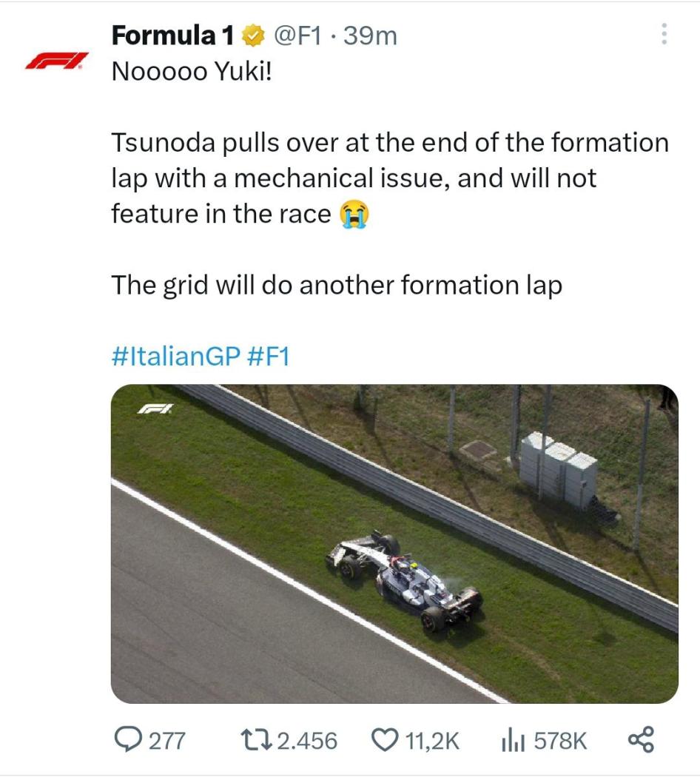Like the tweet with the heart icon

(386, 739)
